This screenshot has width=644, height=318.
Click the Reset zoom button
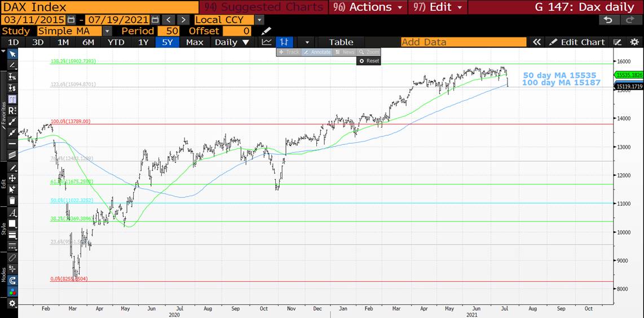click(x=369, y=61)
